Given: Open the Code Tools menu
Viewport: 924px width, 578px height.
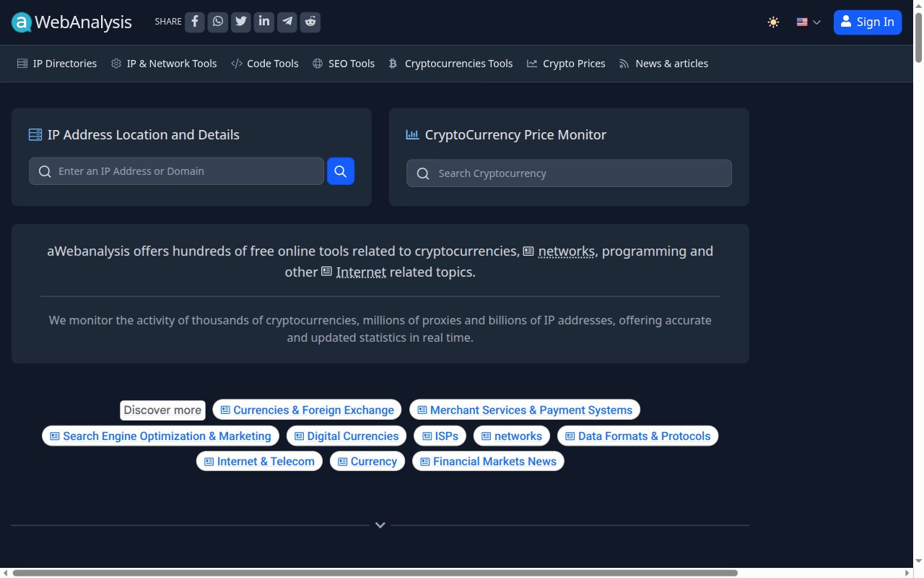Looking at the screenshot, I should pos(265,64).
